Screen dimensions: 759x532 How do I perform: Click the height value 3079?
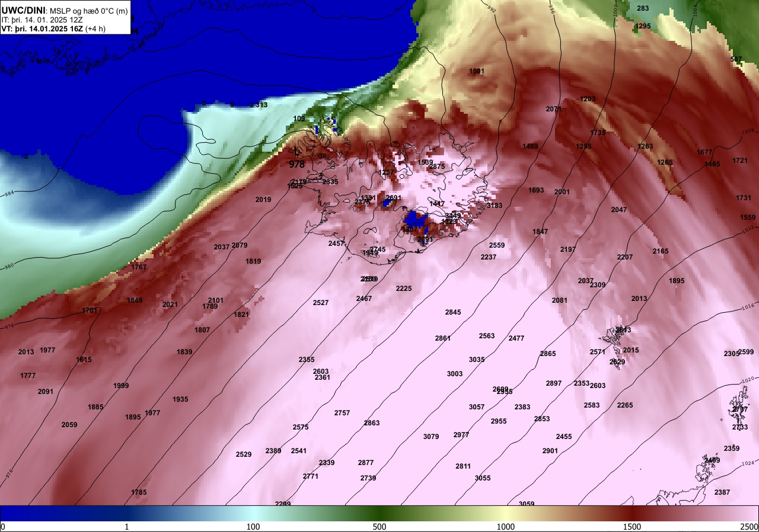point(431,437)
